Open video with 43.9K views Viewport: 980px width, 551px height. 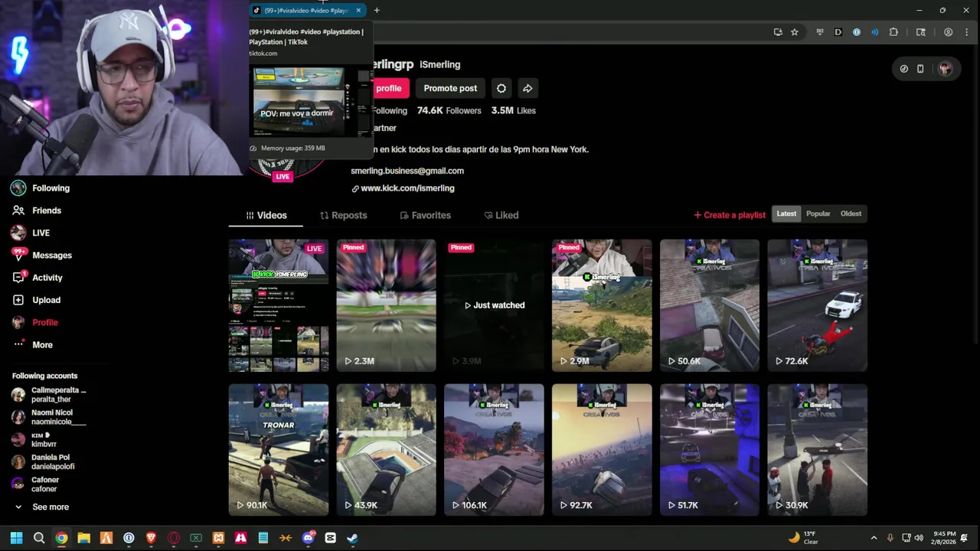tap(386, 450)
